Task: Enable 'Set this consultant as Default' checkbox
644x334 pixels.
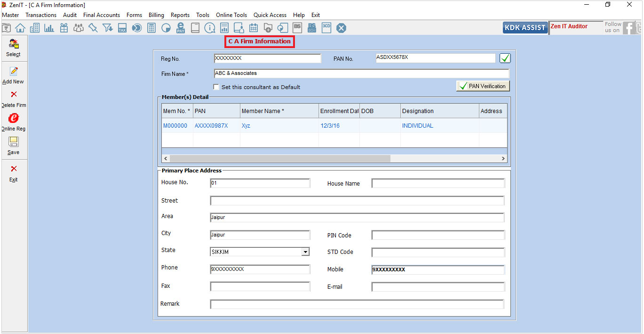Action: click(x=216, y=87)
